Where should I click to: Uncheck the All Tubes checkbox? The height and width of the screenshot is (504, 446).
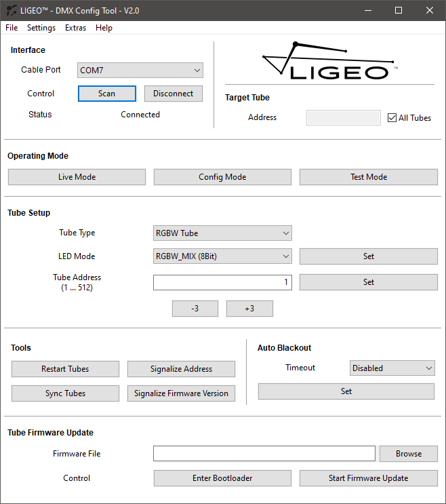pyautogui.click(x=392, y=117)
